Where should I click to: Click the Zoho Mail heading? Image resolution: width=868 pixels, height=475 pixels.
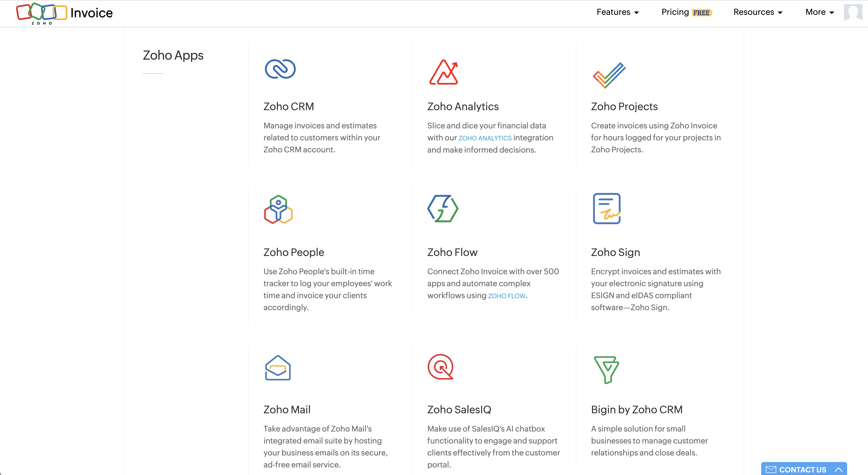click(x=287, y=409)
